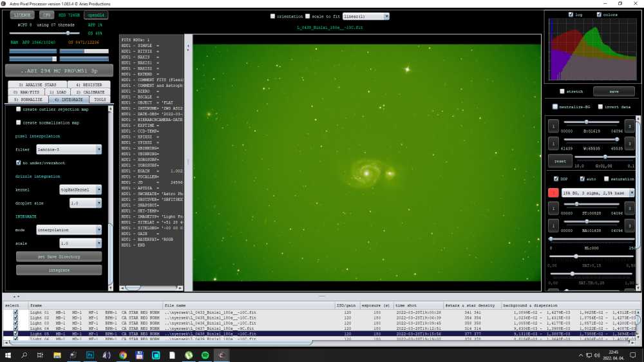Click the red button beside DDP preset
The image size is (644, 362).
[x=553, y=193]
